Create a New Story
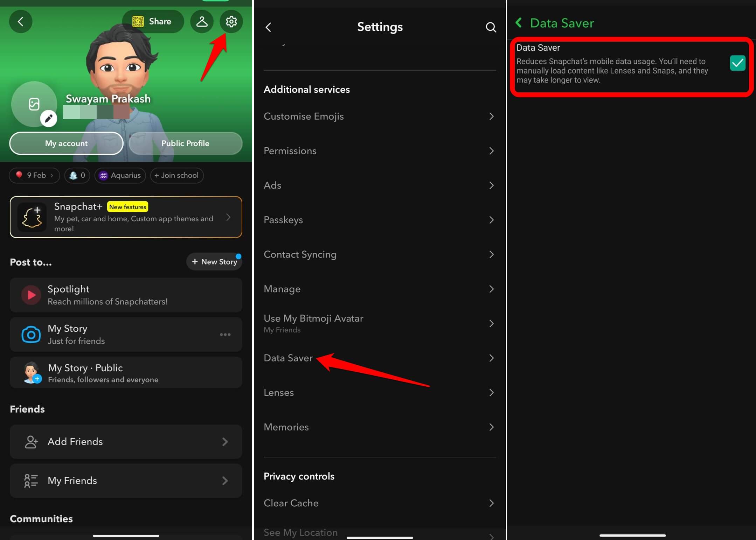This screenshot has width=756, height=540. tap(214, 261)
